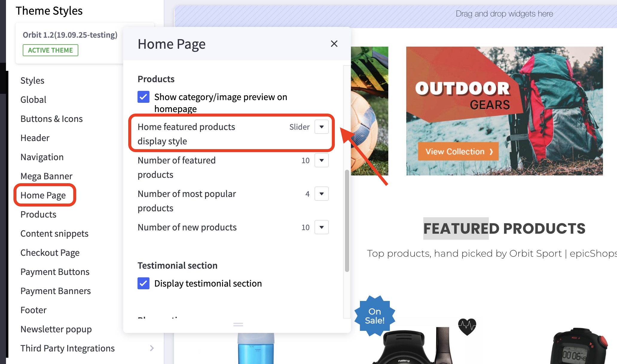The height and width of the screenshot is (364, 617).
Task: Expand Third Party Integrations chevron
Action: pos(152,348)
